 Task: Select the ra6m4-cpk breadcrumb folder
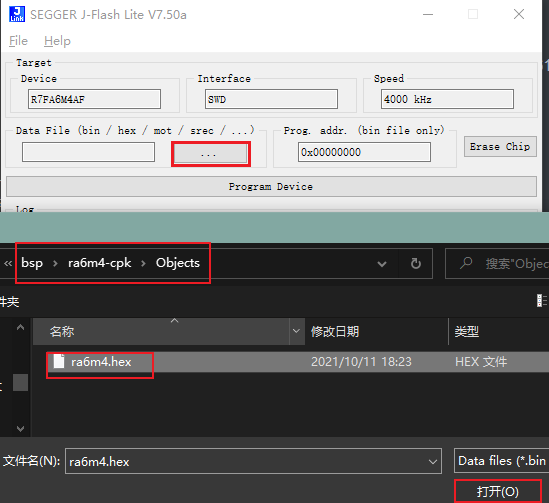coord(99,263)
